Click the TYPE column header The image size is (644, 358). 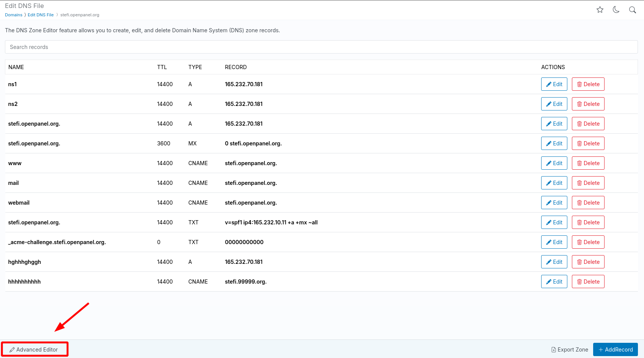(x=195, y=67)
